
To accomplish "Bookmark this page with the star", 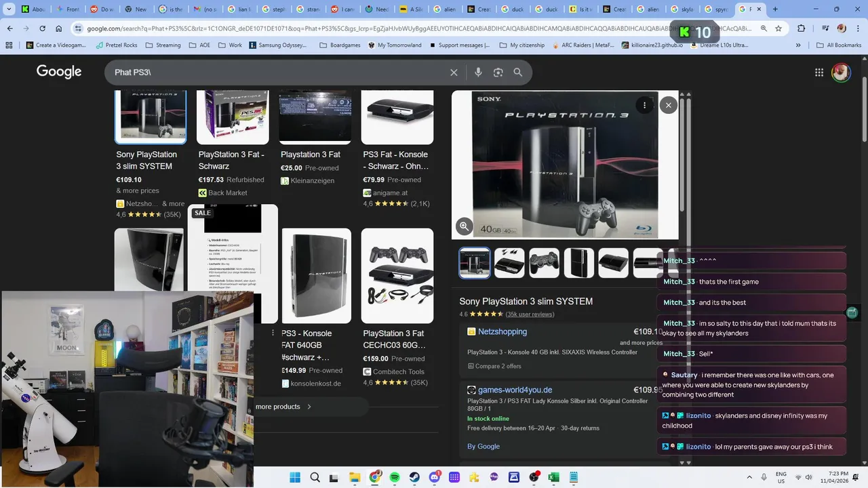I will pos(778,28).
